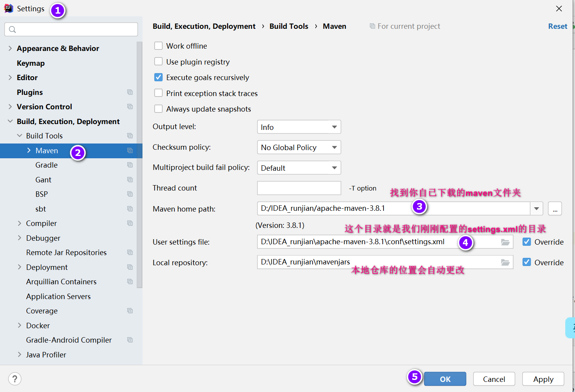The height and width of the screenshot is (392, 575).
Task: Collapse Build, Execution, Deployment section
Action: click(x=10, y=121)
